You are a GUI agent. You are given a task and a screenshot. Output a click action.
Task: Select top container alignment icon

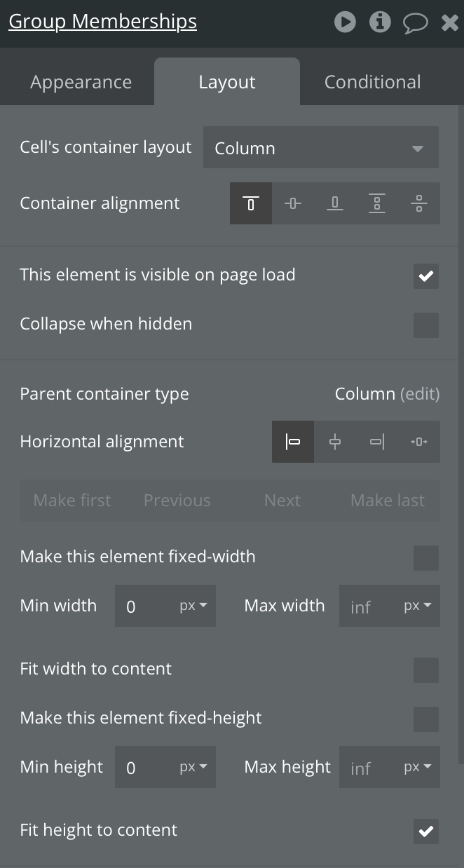pyautogui.click(x=251, y=203)
